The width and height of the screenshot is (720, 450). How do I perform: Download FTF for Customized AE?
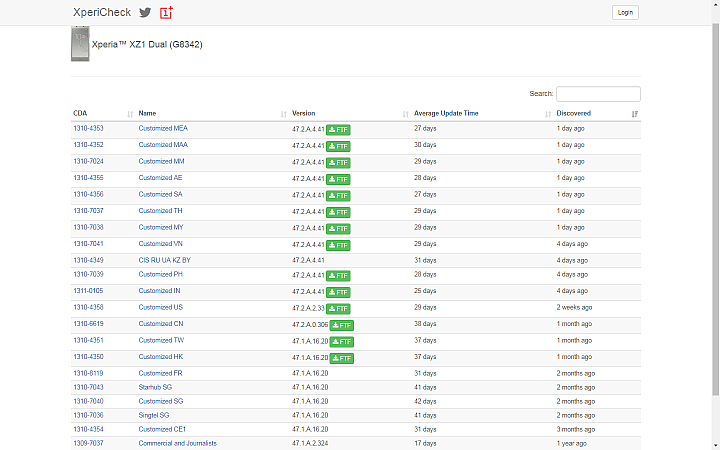coord(338,180)
